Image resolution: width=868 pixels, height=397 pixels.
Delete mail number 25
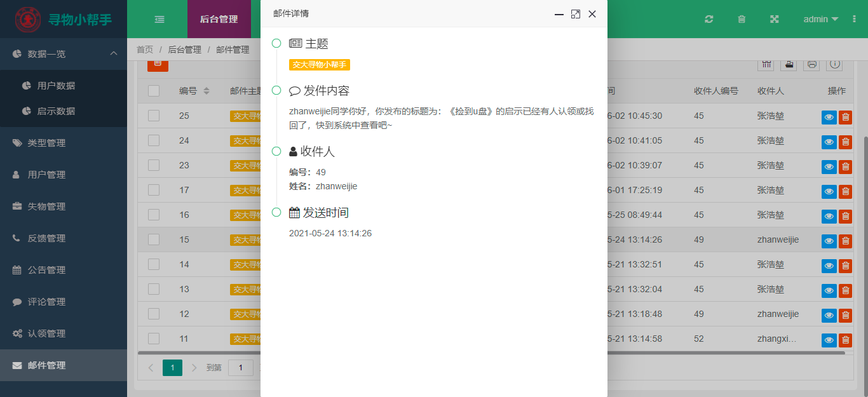pos(845,118)
